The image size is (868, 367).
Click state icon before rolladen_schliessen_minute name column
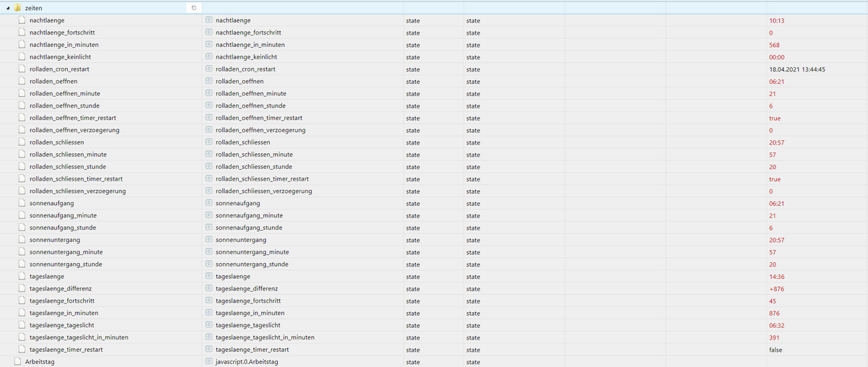[209, 154]
